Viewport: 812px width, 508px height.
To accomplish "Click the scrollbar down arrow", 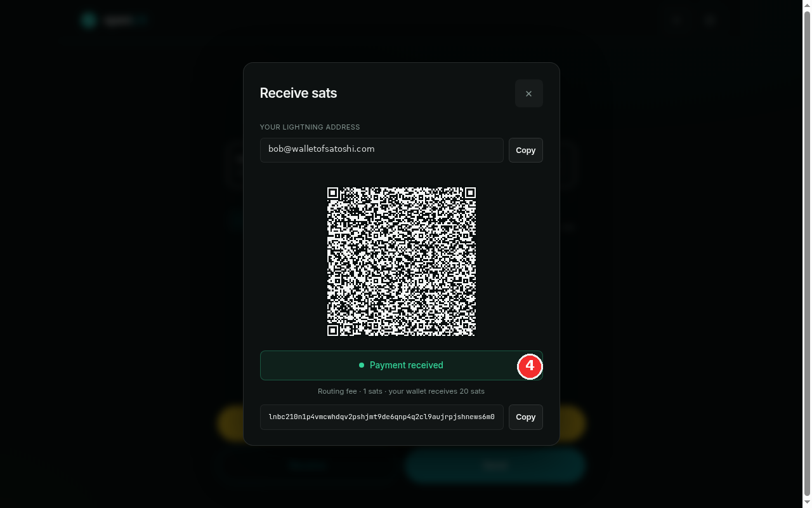I will (x=807, y=503).
